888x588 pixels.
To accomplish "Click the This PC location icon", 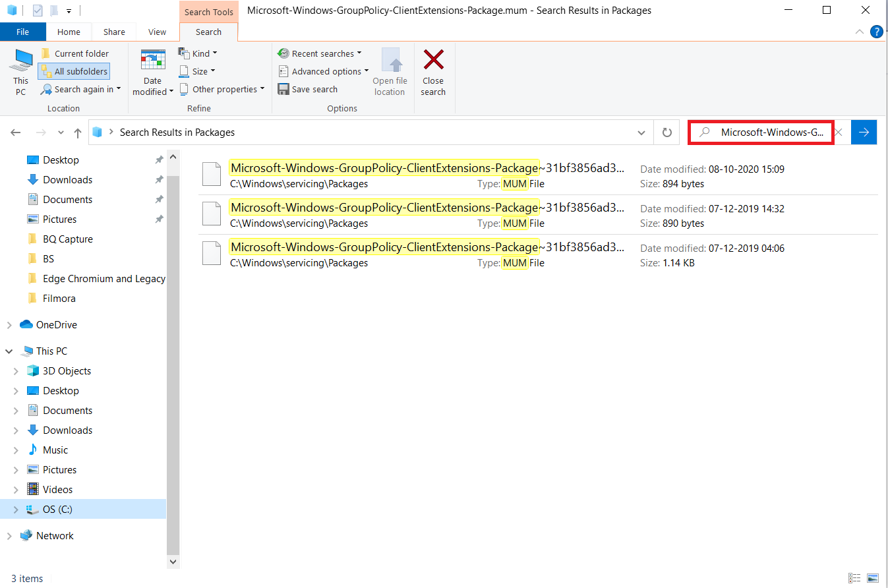I will coord(21,73).
